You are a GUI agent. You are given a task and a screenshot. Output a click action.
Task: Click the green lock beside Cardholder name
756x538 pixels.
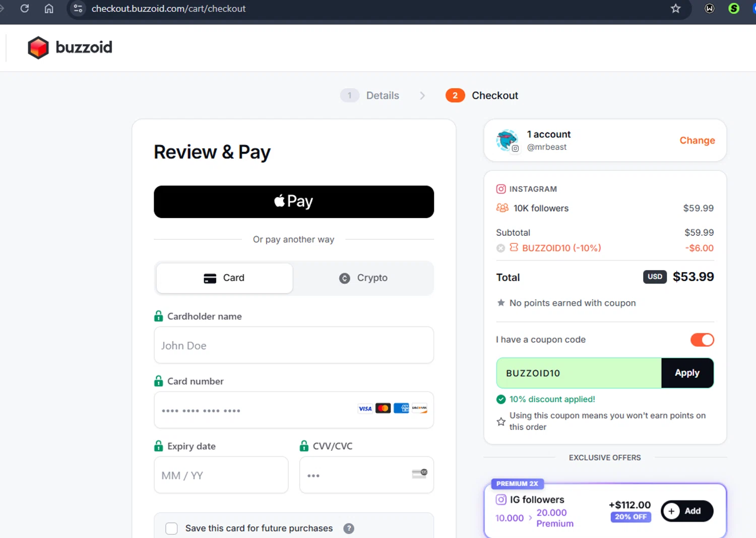coord(158,316)
